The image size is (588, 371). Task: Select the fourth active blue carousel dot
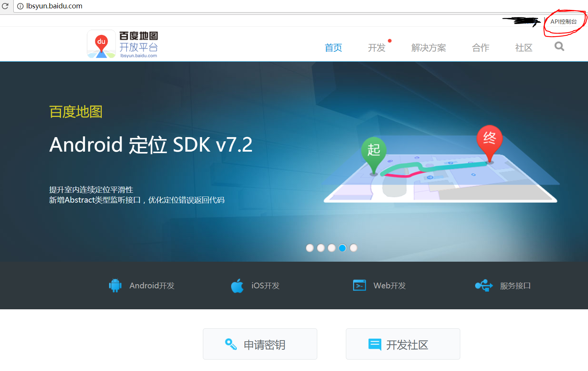342,248
